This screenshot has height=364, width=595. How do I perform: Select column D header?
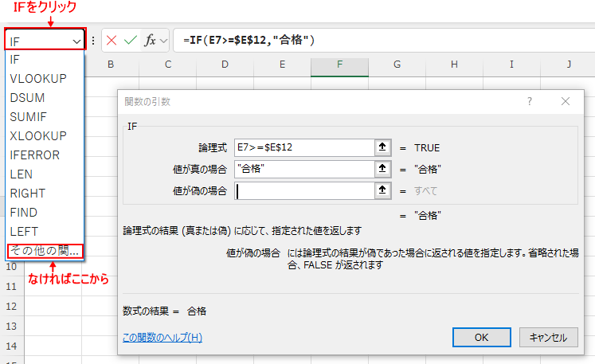click(x=225, y=65)
